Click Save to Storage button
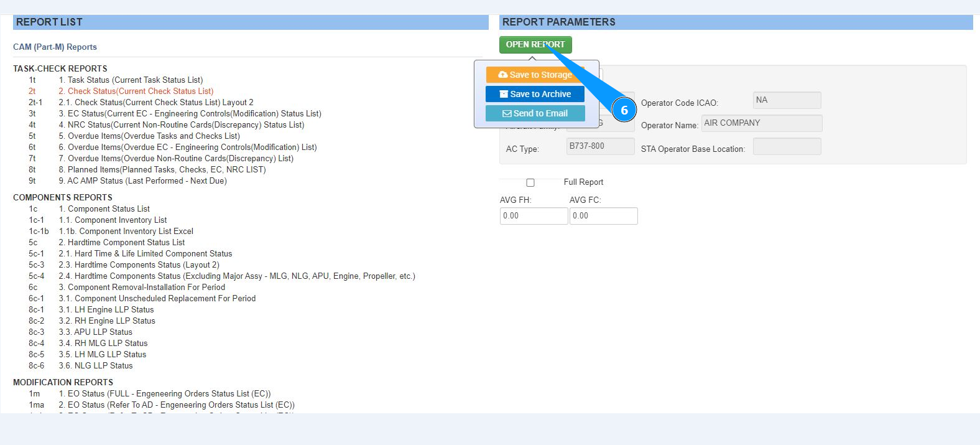Screen dimensions: 980x445 535,75
